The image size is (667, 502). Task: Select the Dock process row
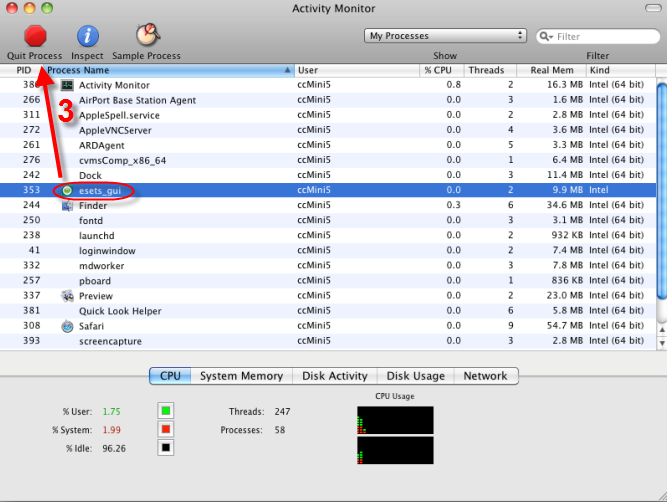click(328, 175)
